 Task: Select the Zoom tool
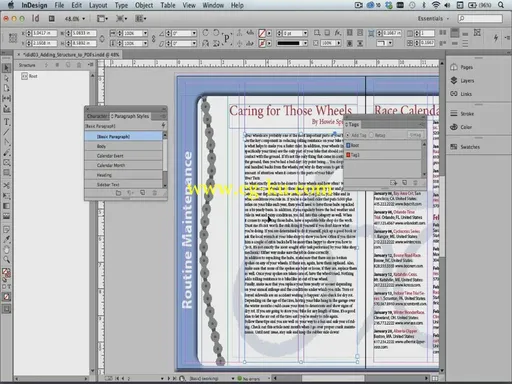(6, 260)
